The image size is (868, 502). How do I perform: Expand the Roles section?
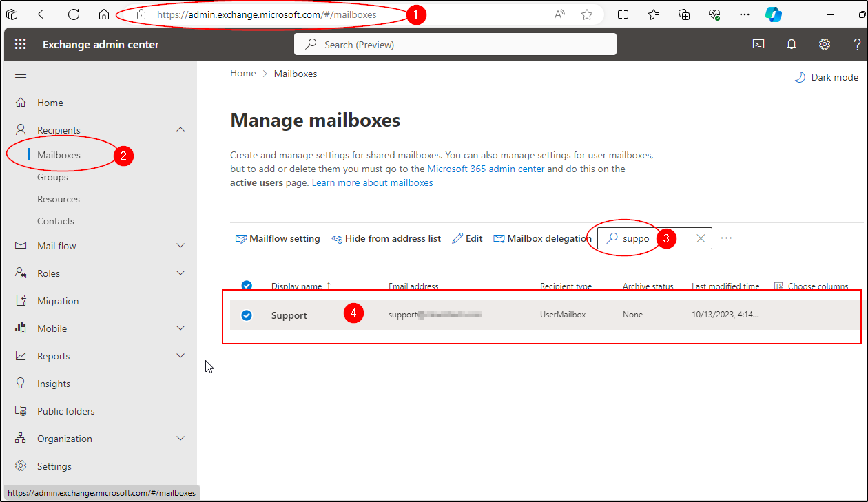coord(180,273)
